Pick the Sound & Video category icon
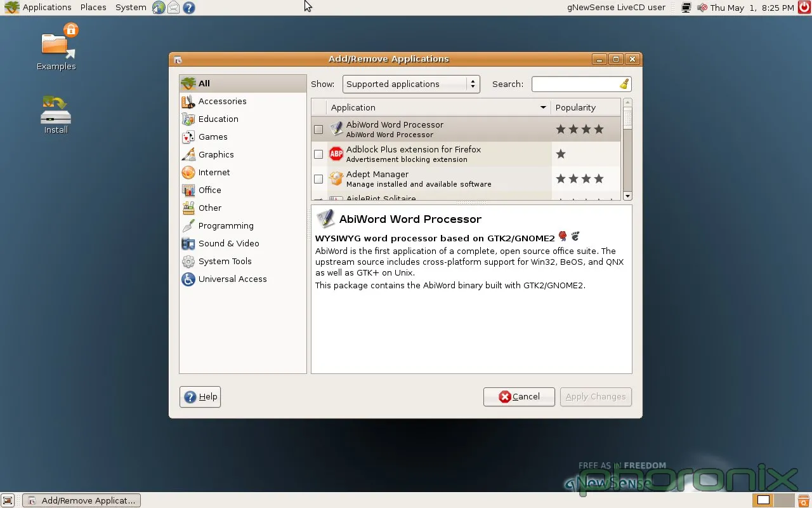This screenshot has height=508, width=812. [x=188, y=243]
